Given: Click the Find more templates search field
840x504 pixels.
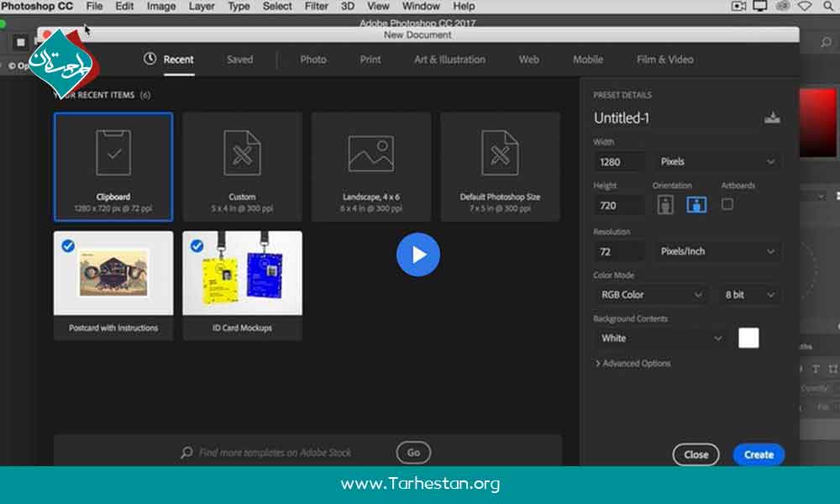Looking at the screenshot, I should coord(275,453).
